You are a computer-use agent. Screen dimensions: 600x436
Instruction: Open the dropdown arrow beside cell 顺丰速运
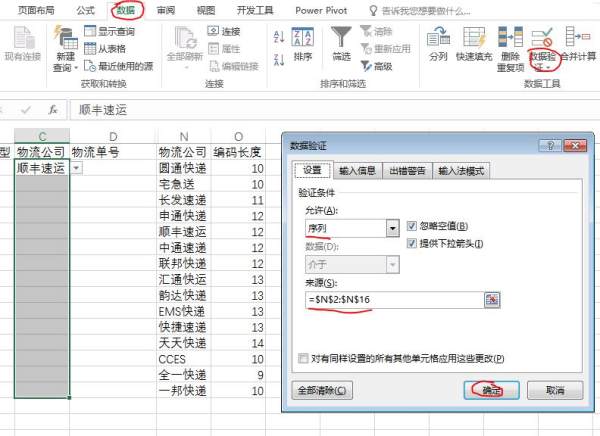(77, 168)
